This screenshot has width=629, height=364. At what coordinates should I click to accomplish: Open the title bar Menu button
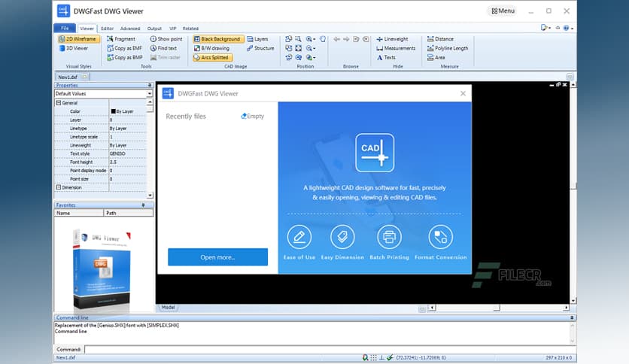pos(503,11)
